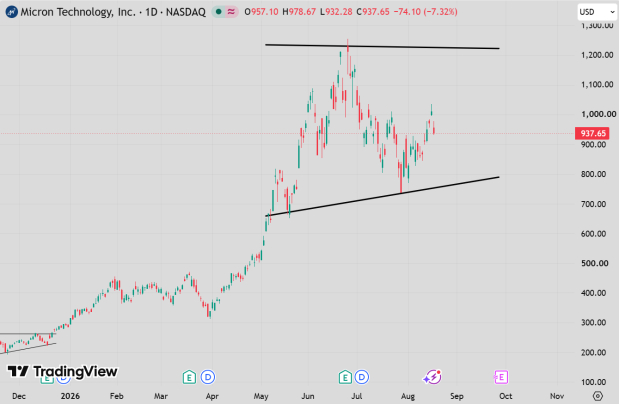Screen dimensions: 619x404
Task: Click the 500.00 price axis label
Action: [x=595, y=263]
